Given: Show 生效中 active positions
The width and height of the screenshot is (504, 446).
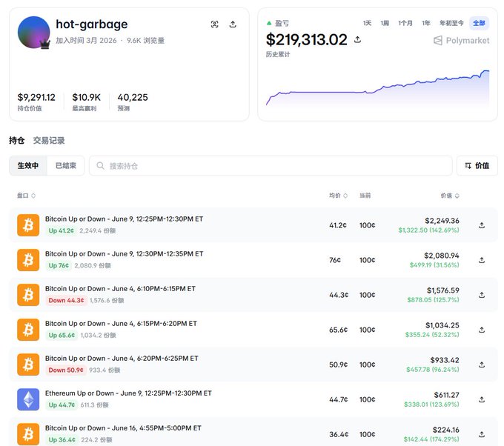Looking at the screenshot, I should point(28,166).
